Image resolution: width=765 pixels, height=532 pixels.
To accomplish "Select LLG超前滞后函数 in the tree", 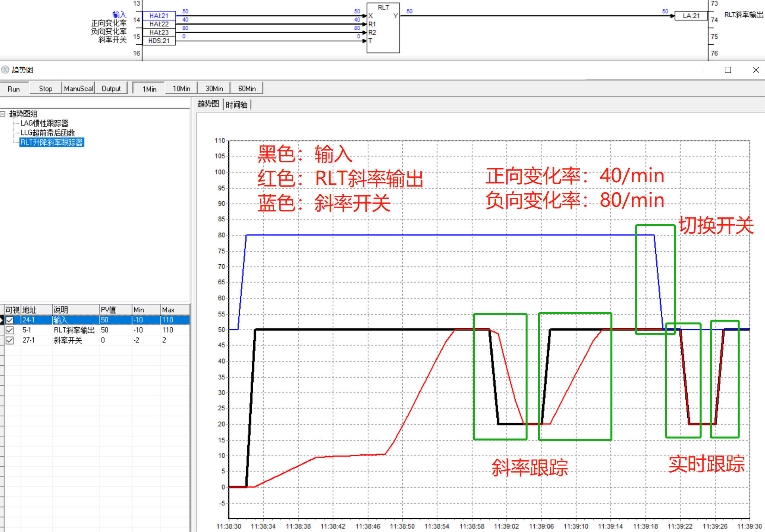I will point(48,133).
